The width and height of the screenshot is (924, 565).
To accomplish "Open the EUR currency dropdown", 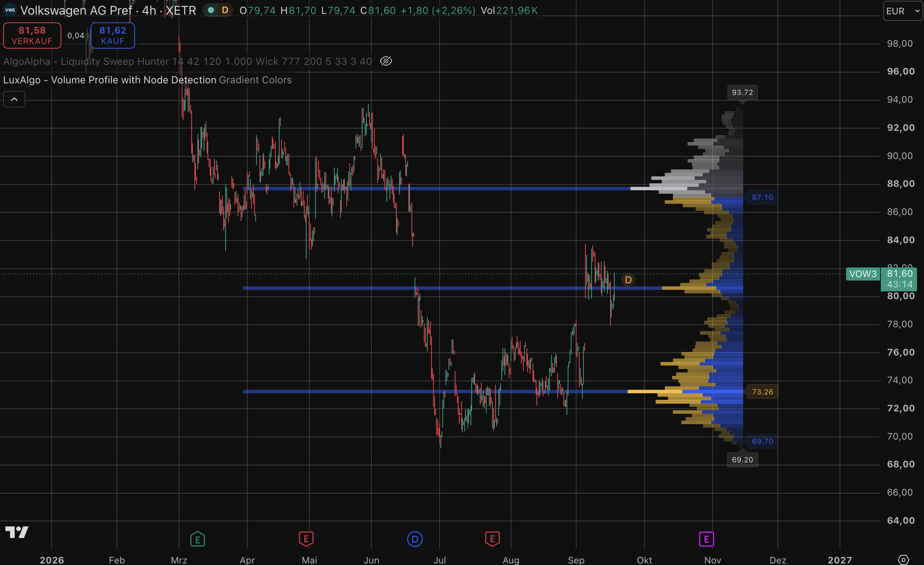I will tap(902, 11).
